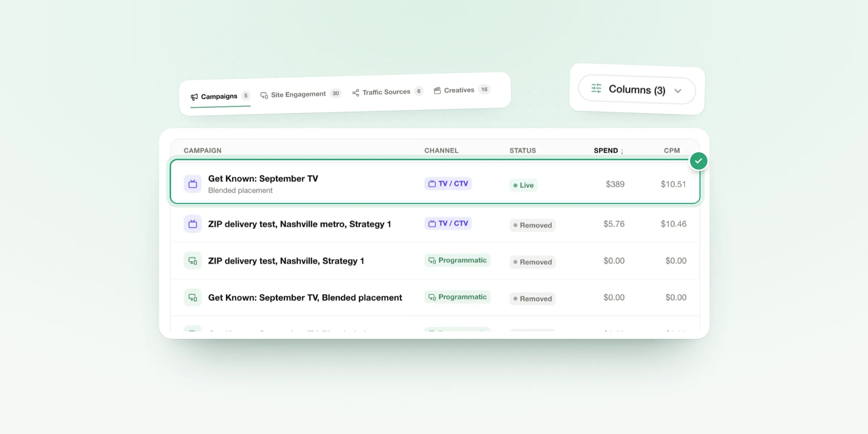Open the Get Known: September TV campaign
Viewport: 868px width, 434px height.
coord(263,179)
